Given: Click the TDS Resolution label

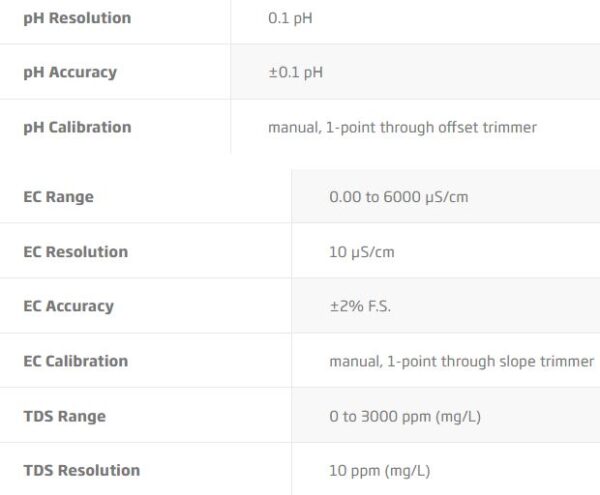Looking at the screenshot, I should point(82,470).
